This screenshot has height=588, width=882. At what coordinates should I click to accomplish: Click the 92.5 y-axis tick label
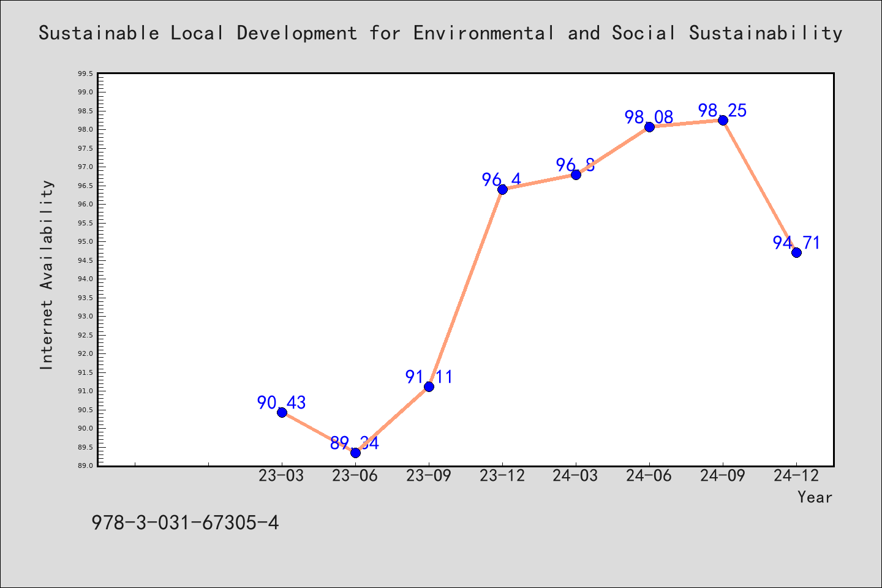(x=86, y=335)
